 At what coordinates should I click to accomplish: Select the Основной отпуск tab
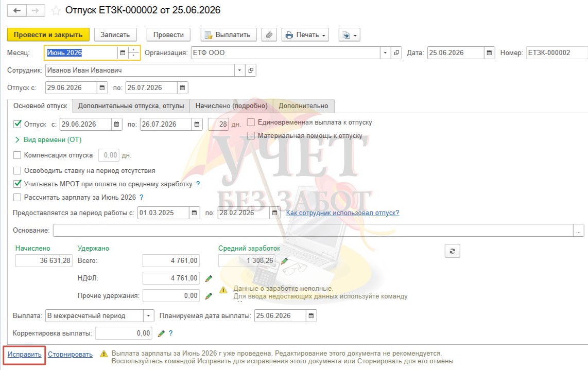pos(40,106)
